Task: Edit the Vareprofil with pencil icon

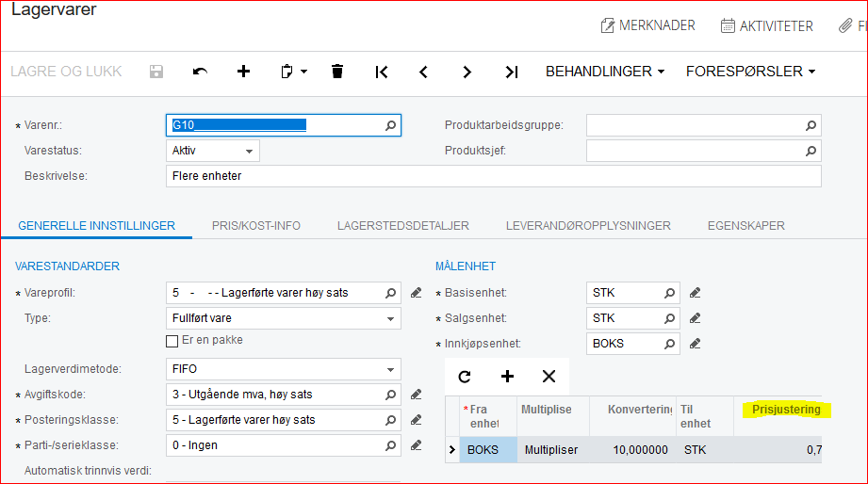Action: tap(416, 293)
